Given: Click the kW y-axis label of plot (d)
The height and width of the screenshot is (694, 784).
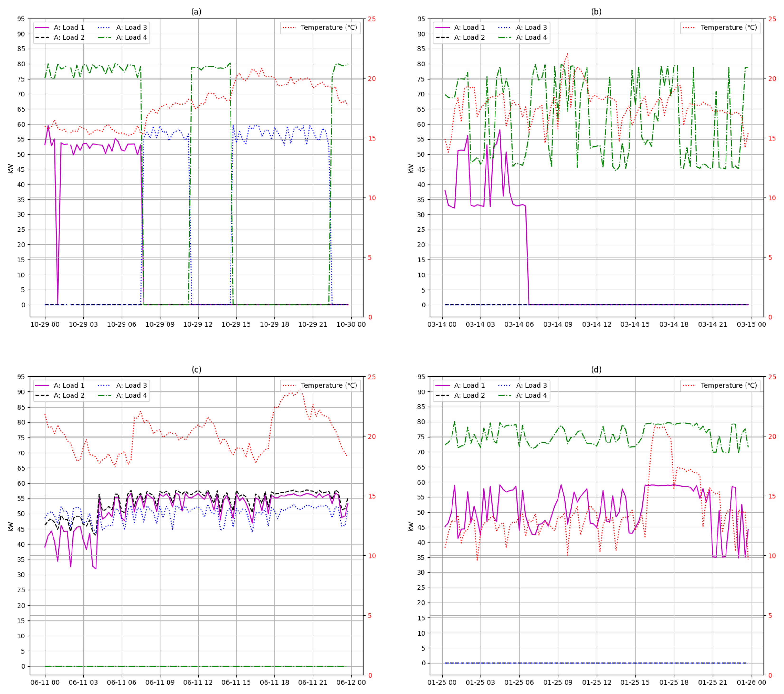Looking at the screenshot, I should coord(411,526).
